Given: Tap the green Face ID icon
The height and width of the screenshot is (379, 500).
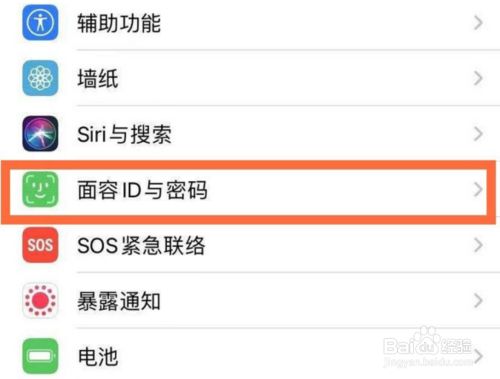Looking at the screenshot, I should click(40, 189).
